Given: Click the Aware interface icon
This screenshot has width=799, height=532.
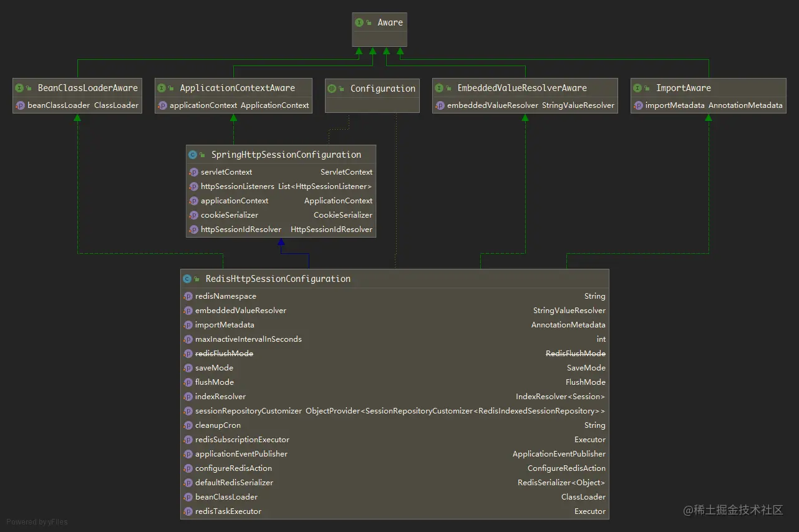Looking at the screenshot, I should point(359,22).
